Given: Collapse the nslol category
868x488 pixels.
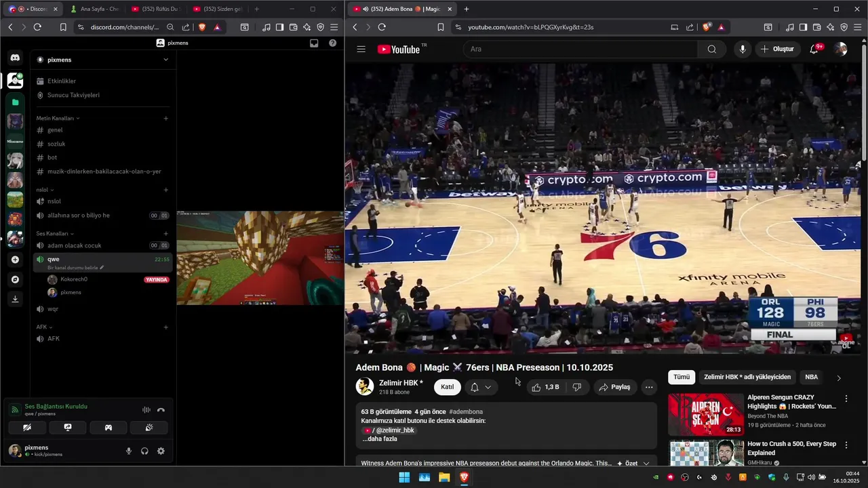Looking at the screenshot, I should 45,190.
